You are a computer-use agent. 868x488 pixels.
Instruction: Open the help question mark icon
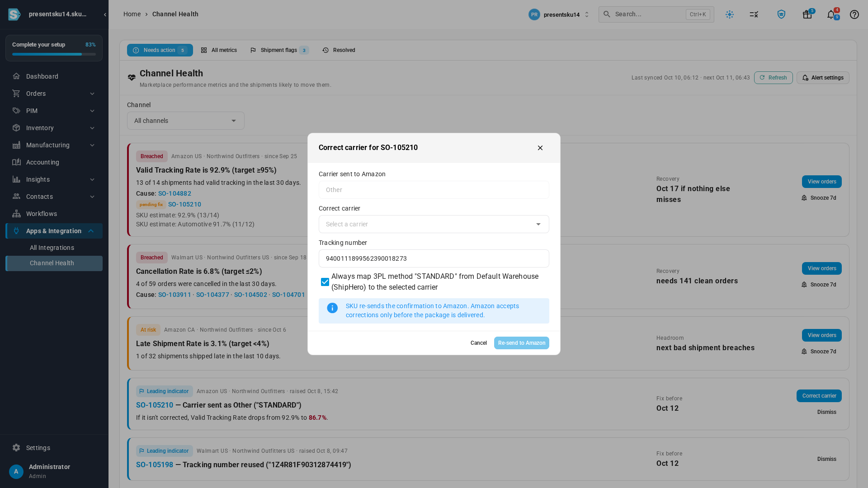coord(854,14)
